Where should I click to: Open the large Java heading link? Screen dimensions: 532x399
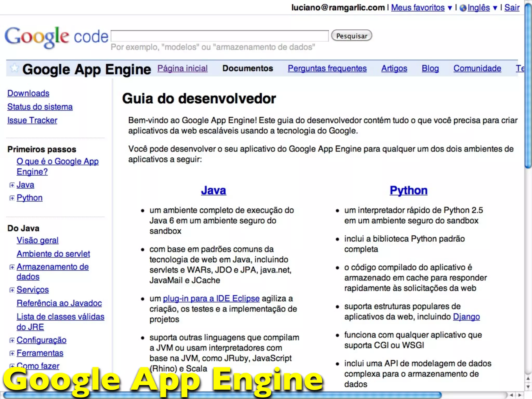tap(214, 190)
